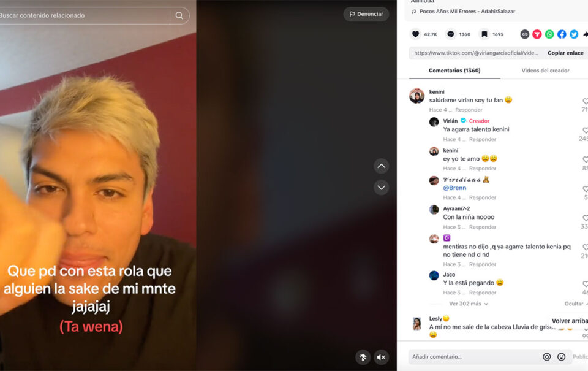The height and width of the screenshot is (371, 588).
Task: Insert mention with @ icon
Action: tap(547, 357)
